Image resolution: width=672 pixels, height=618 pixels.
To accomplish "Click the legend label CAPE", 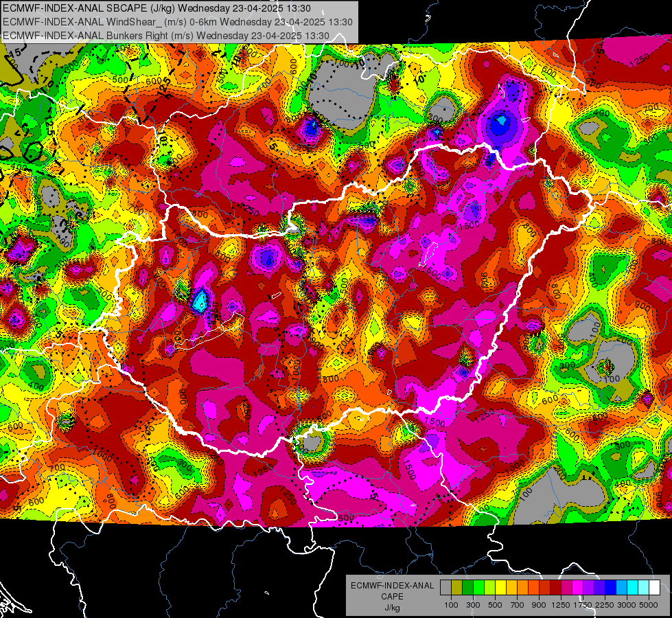I will pyautogui.click(x=392, y=597).
